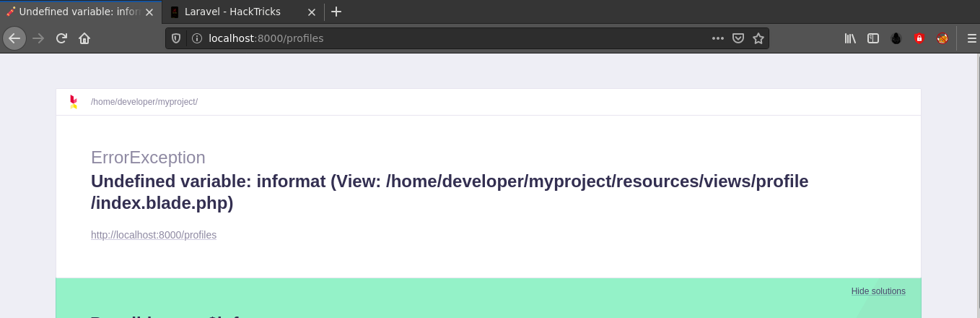Open a new browser tab

(336, 12)
